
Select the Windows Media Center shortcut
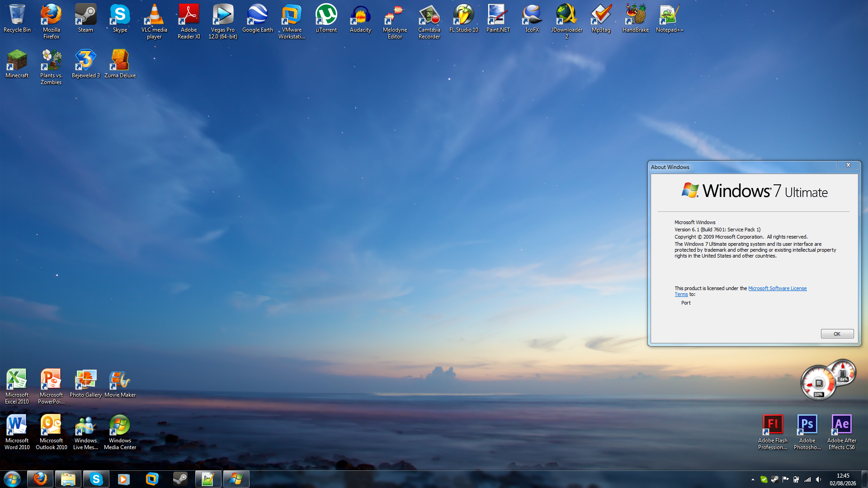120,432
